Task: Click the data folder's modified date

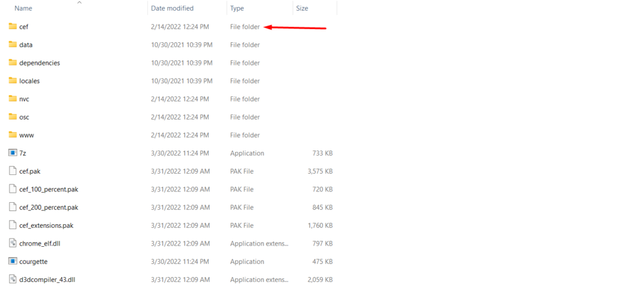Action: pyautogui.click(x=182, y=45)
